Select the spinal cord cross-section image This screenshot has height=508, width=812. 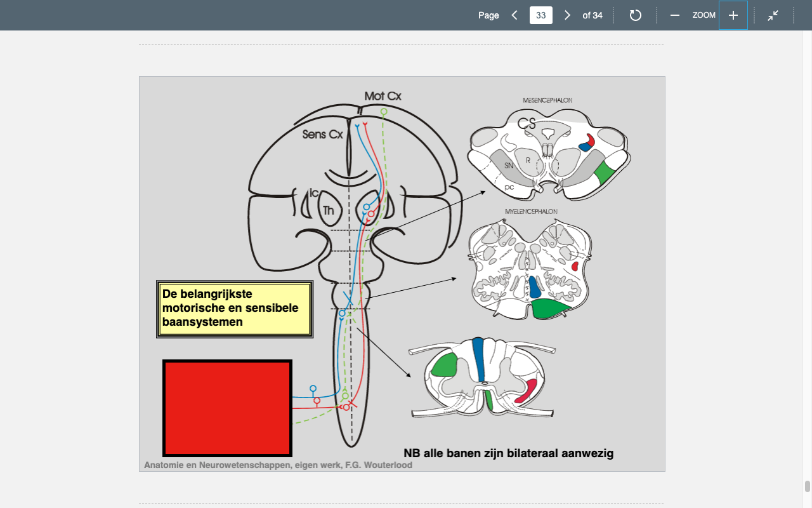click(483, 377)
